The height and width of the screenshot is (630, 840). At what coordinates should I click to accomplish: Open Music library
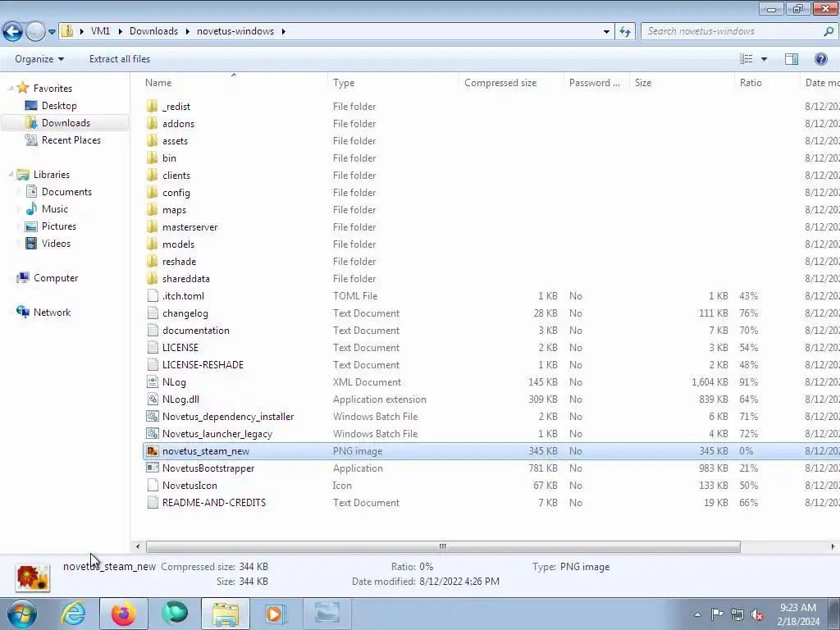pyautogui.click(x=55, y=209)
